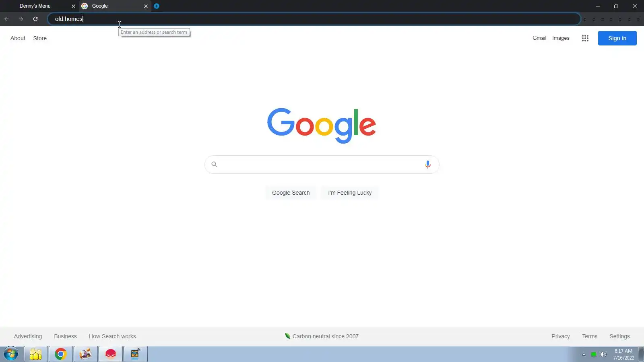Screen dimensions: 644x362
Task: Open How Search works link
Action: click(112, 336)
